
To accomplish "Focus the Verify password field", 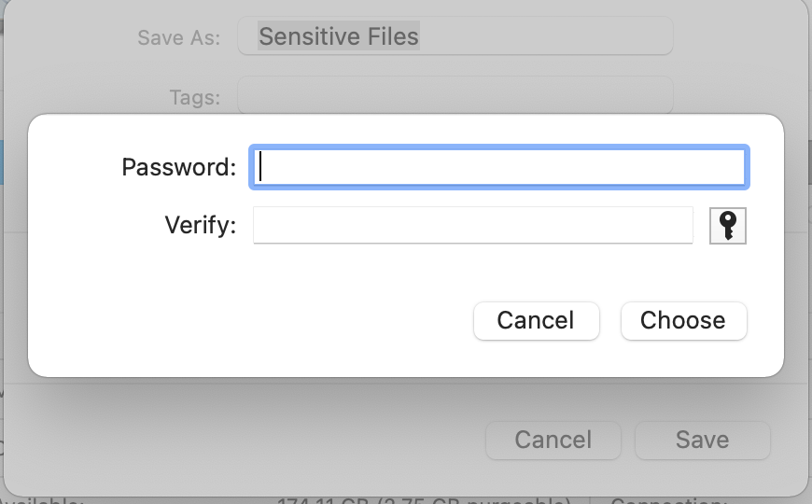I will [x=473, y=225].
